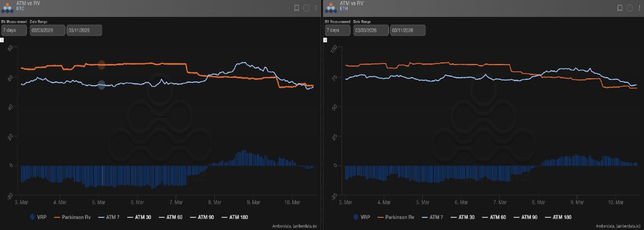
Task: Bookmark the ETH ATM vs RV chart
Action: click(620, 8)
